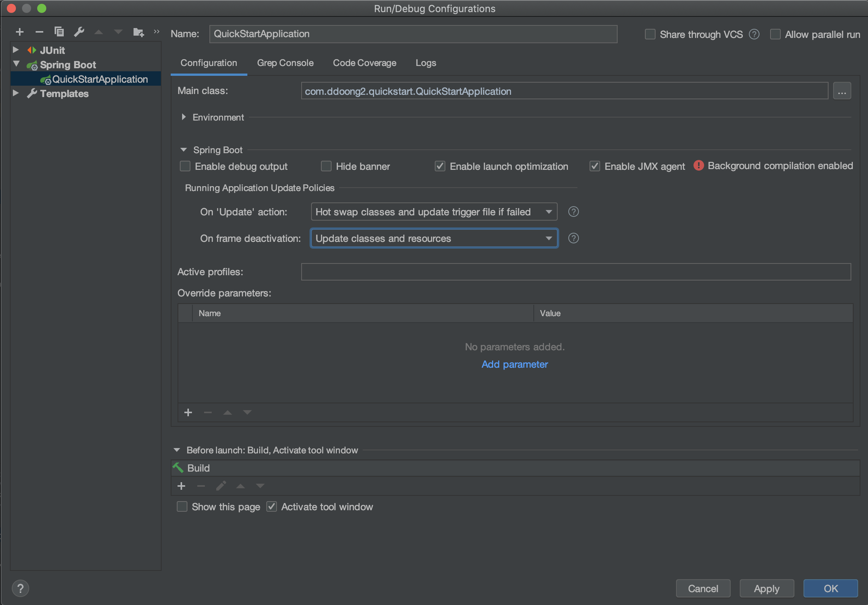Viewport: 868px width, 605px height.
Task: Switch to the Grep Console tab
Action: point(285,63)
